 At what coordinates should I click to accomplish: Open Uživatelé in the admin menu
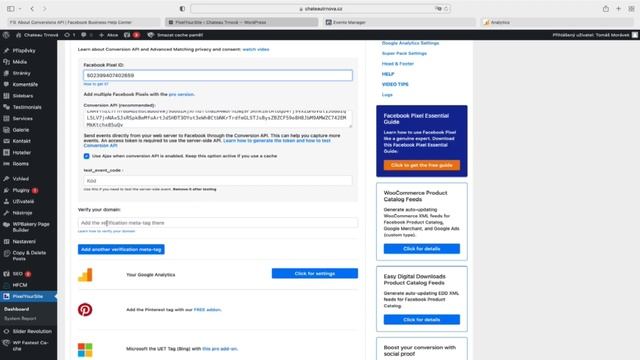coord(23,202)
